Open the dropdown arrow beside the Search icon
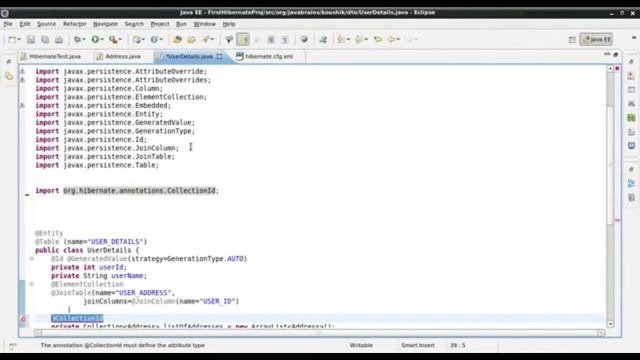This screenshot has width=640, height=360. 213,40
